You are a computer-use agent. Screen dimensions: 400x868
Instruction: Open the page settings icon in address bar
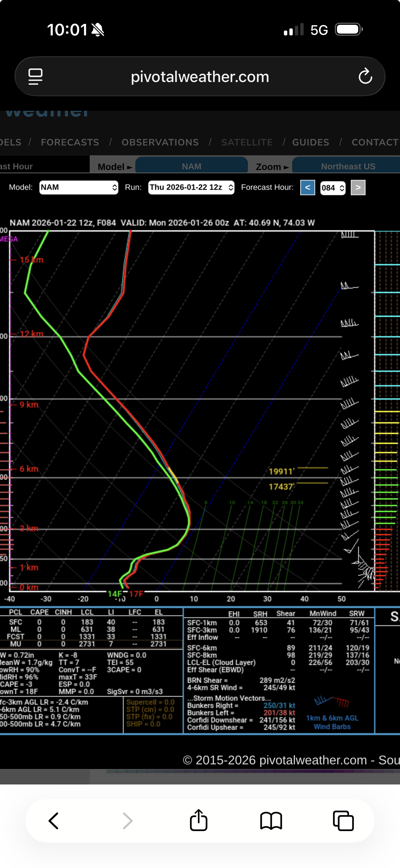click(35, 77)
